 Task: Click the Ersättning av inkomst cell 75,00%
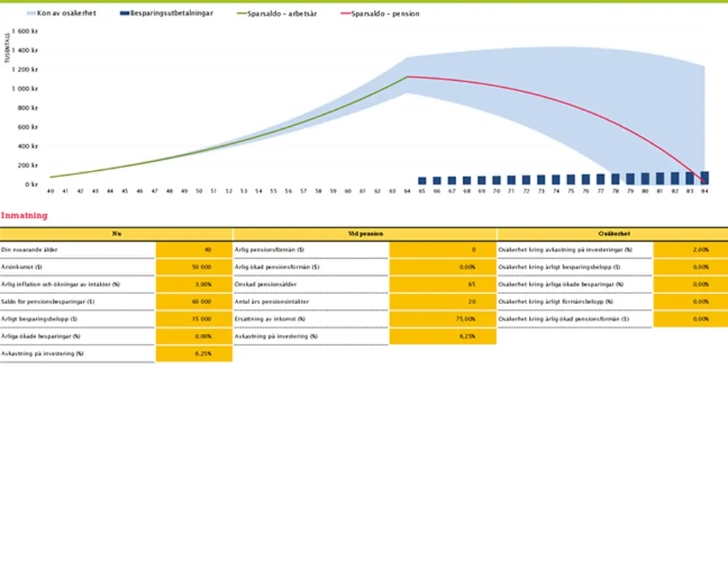tap(443, 319)
